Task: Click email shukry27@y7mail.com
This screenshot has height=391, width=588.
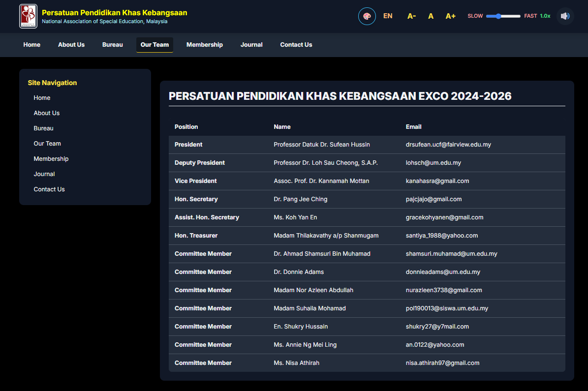Action: coord(437,327)
